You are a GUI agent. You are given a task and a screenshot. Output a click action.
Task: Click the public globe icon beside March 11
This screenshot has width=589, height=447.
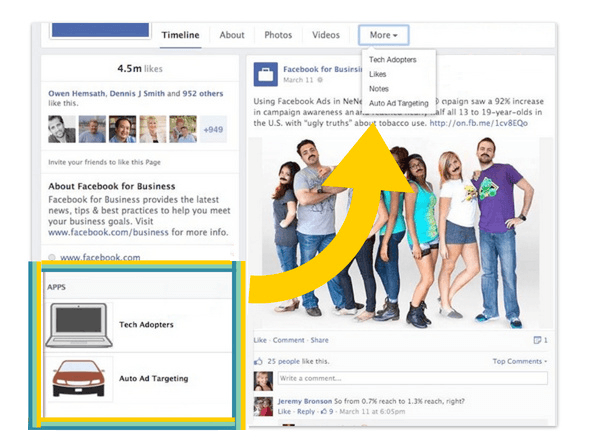click(x=320, y=80)
